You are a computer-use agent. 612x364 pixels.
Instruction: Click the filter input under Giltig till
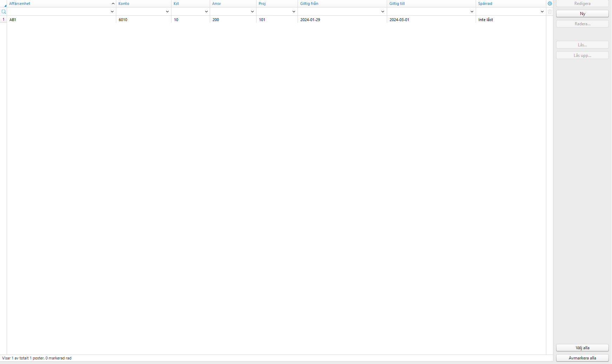click(x=429, y=11)
